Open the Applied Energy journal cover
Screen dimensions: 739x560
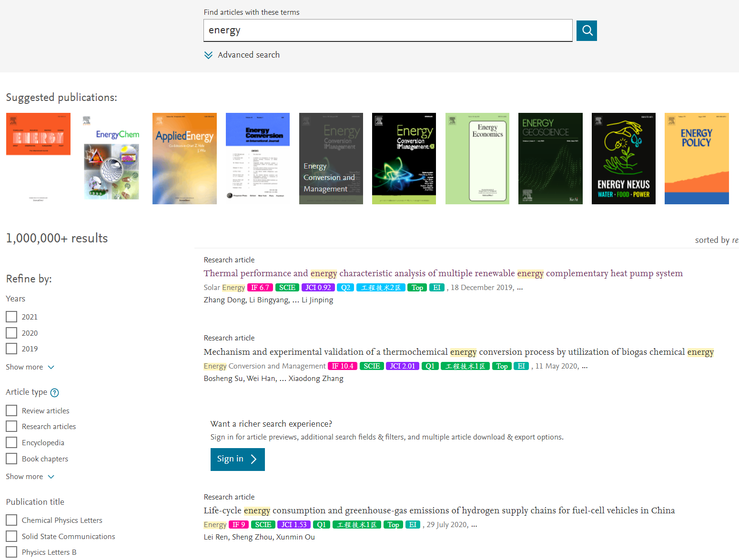184,158
